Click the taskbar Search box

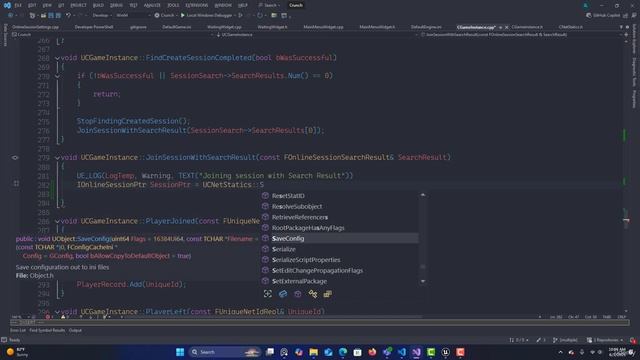pyautogui.click(x=225, y=352)
